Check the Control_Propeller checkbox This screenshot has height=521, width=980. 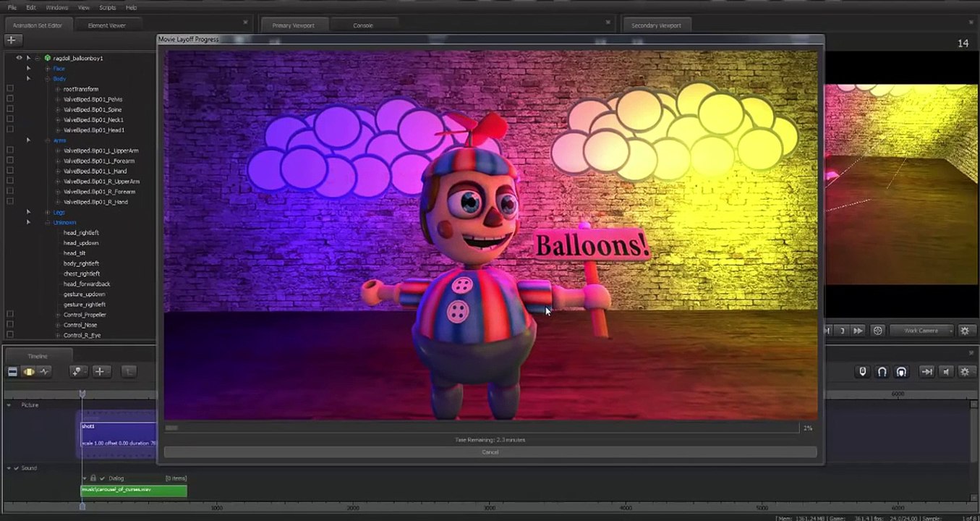(x=10, y=314)
